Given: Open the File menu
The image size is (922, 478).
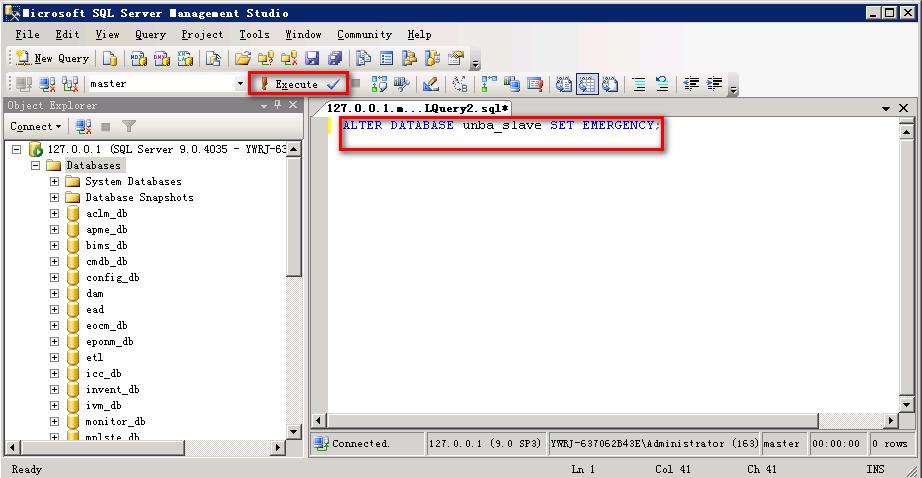Looking at the screenshot, I should click(x=28, y=34).
